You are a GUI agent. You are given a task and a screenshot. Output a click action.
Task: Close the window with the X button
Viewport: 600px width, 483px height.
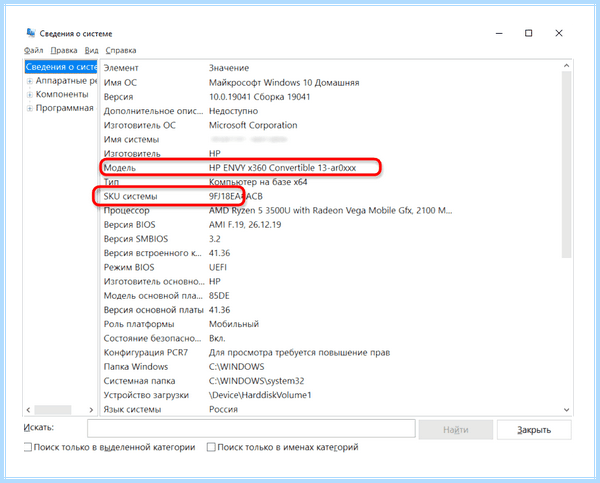tap(559, 33)
